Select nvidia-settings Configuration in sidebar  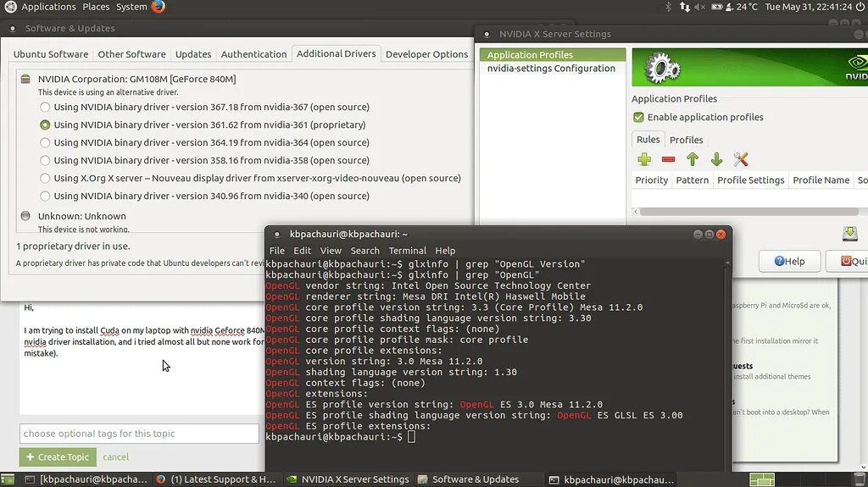pos(553,68)
